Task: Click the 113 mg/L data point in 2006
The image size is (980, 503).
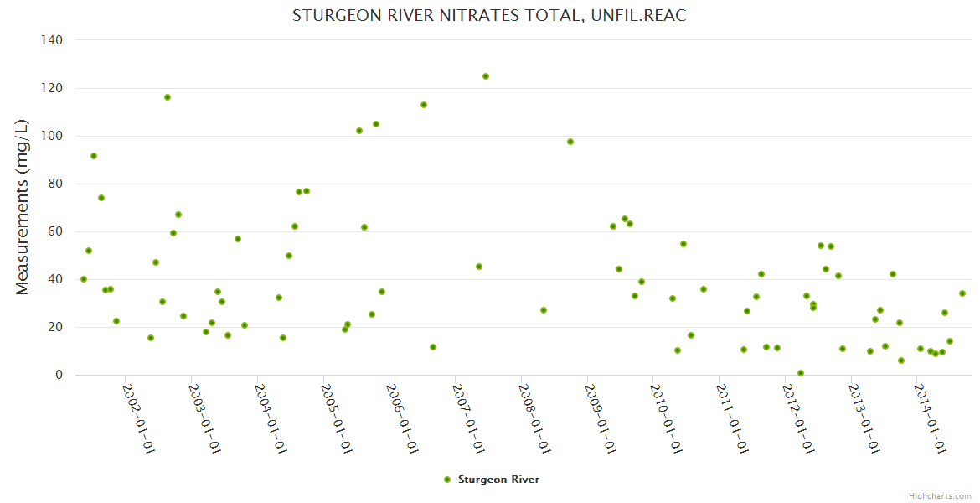Action: click(424, 105)
